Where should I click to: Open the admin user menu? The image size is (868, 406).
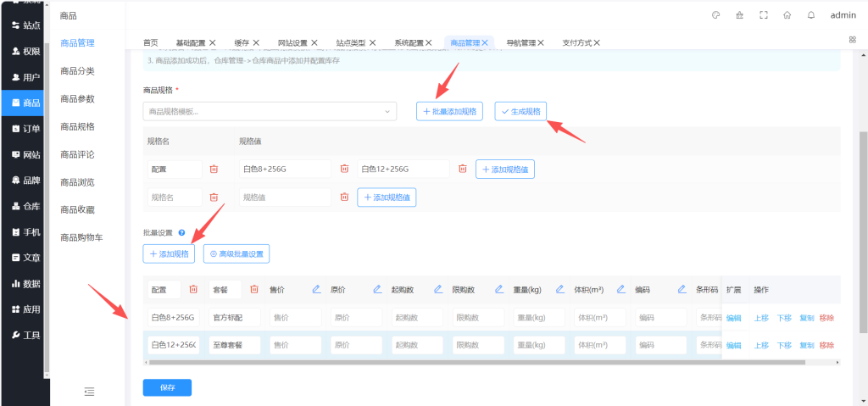click(843, 15)
